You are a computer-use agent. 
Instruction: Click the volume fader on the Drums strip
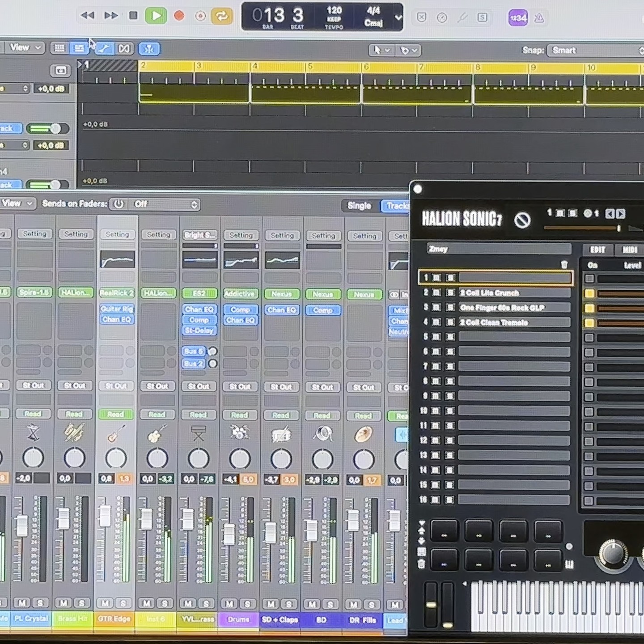coord(229,534)
